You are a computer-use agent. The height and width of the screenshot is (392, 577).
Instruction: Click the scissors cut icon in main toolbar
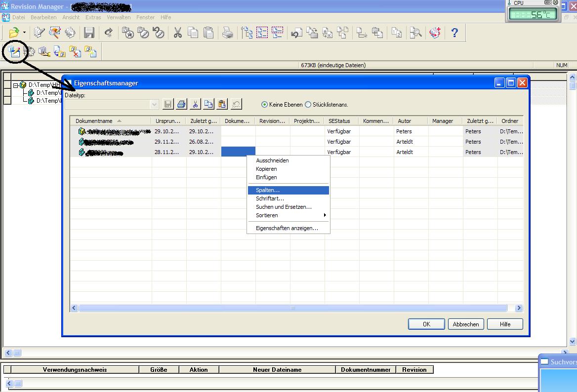click(178, 33)
